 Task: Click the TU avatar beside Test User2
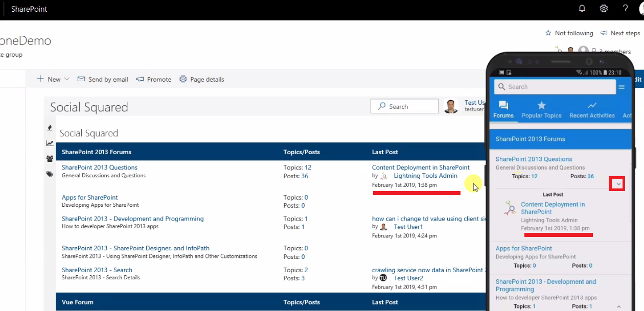coord(383,278)
